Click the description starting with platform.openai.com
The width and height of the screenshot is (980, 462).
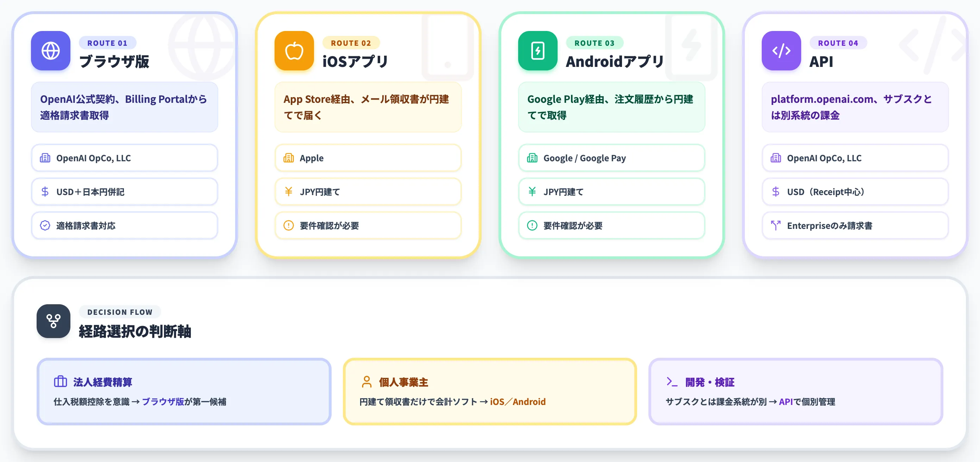(x=852, y=107)
